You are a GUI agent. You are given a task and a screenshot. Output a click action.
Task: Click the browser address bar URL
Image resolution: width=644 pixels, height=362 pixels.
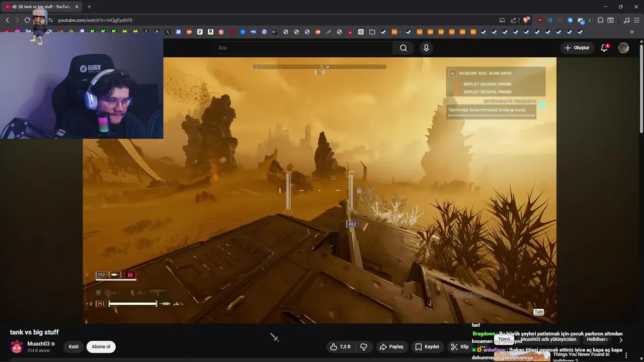95,20
